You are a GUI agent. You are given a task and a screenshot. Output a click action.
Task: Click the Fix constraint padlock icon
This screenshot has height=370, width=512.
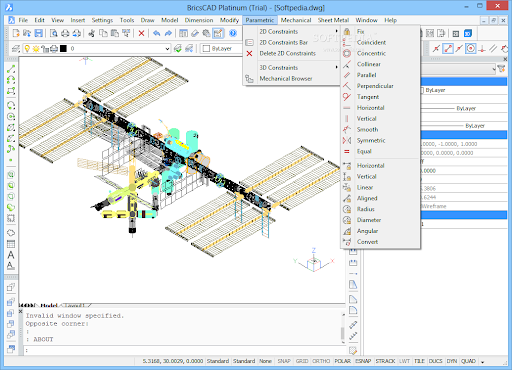click(x=347, y=32)
